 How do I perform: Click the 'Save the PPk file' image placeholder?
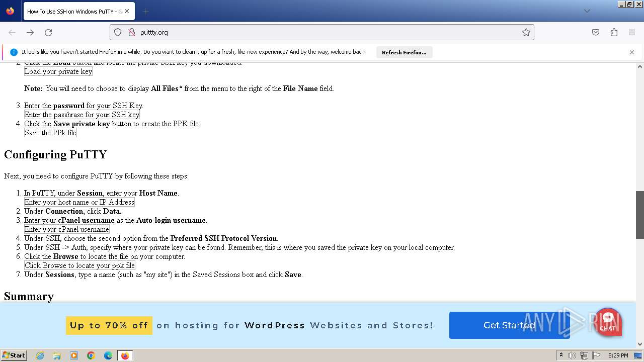(x=50, y=133)
